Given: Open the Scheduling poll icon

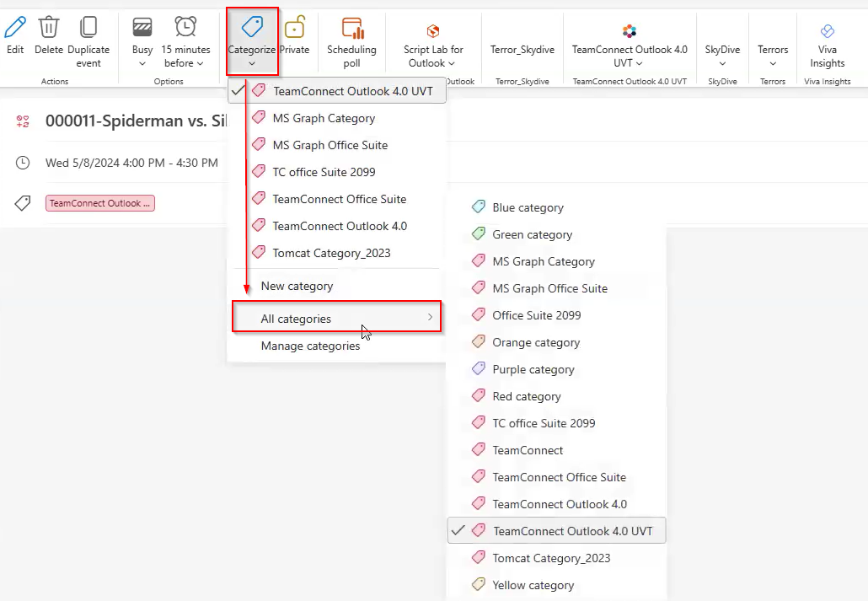Looking at the screenshot, I should tap(352, 28).
